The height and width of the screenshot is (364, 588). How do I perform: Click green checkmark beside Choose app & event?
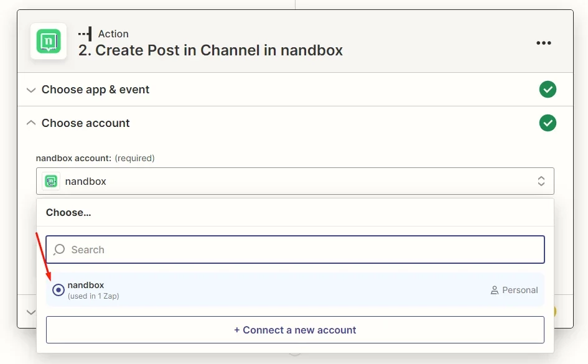coord(548,90)
